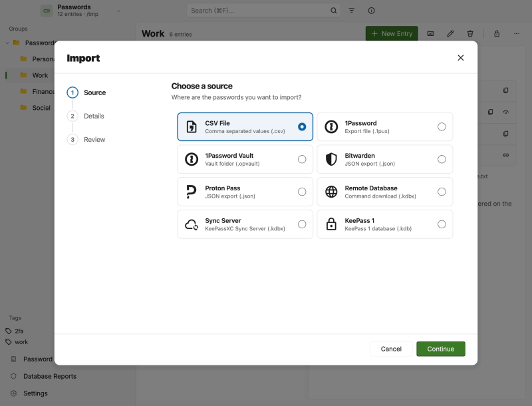Click the Bitwarden shield icon

331,159
